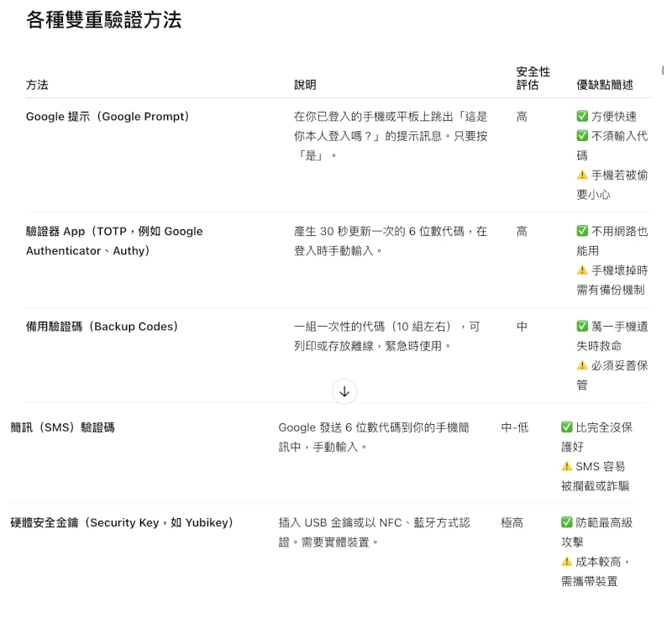
Task: Click the 說明 column header
Action: point(305,85)
